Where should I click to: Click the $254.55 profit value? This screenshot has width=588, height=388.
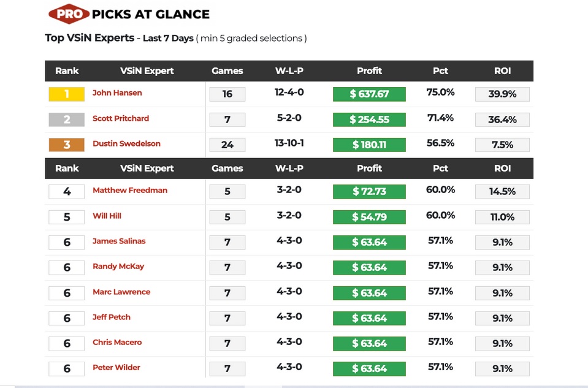369,120
